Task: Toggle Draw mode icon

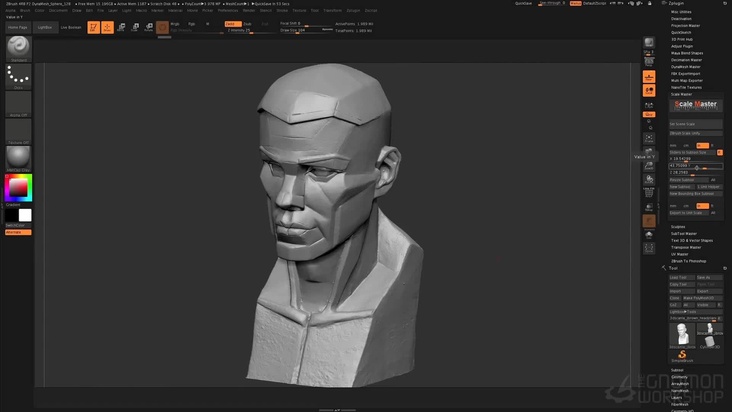Action: click(x=107, y=28)
